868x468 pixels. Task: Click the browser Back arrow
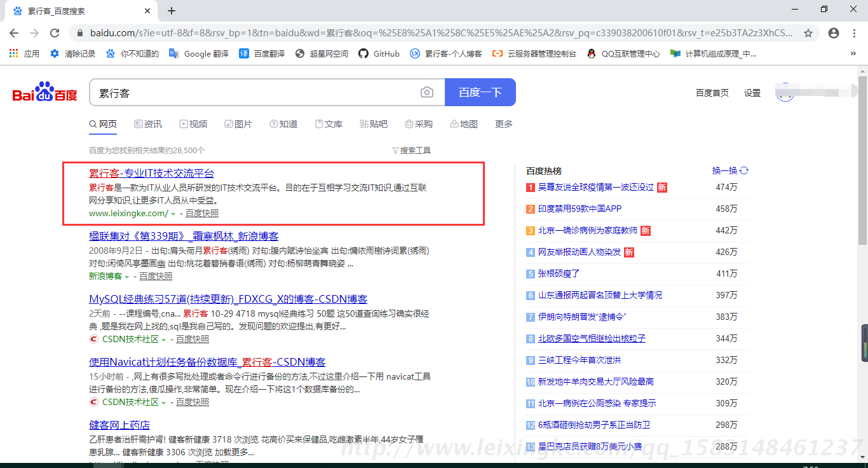[x=14, y=32]
